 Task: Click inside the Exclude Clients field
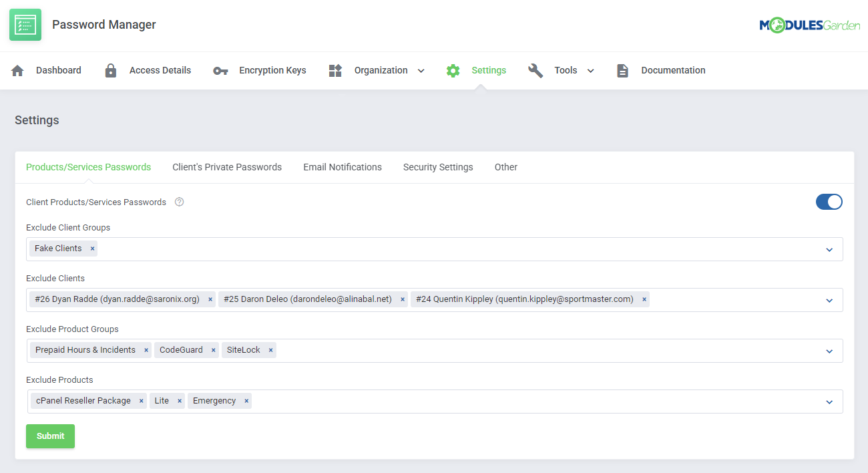(x=435, y=300)
